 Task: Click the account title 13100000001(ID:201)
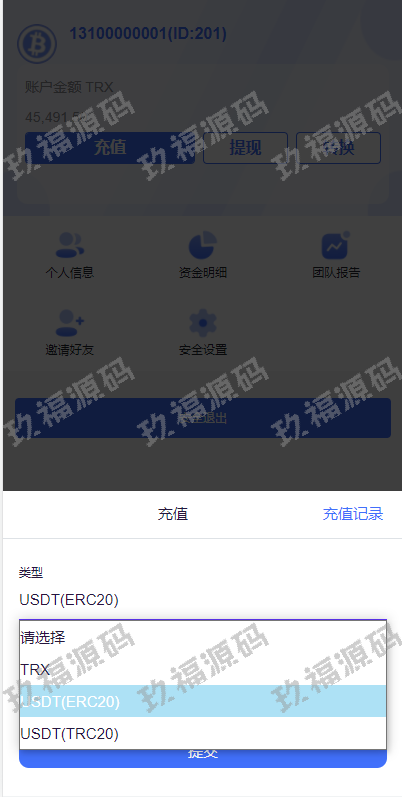pyautogui.click(x=148, y=34)
